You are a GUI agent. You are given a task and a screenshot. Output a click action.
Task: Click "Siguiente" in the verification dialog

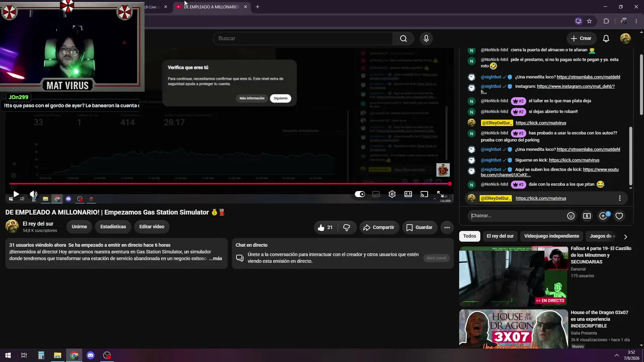point(281,99)
